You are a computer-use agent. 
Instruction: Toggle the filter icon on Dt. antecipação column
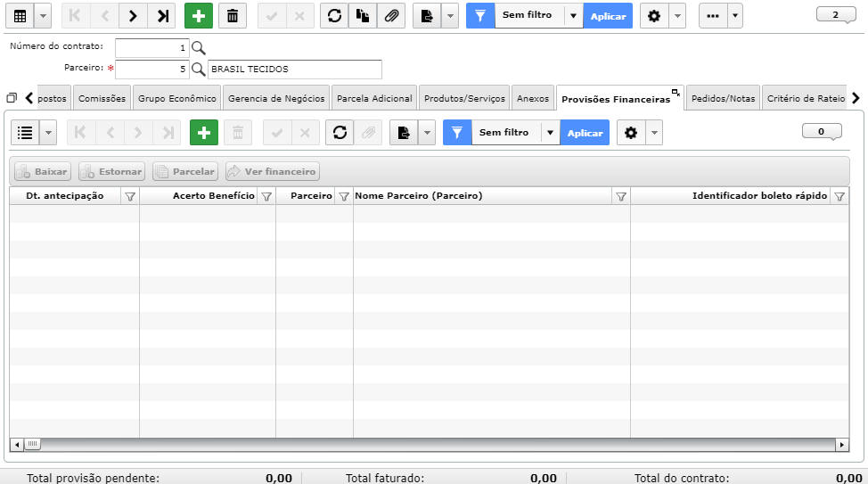click(130, 197)
